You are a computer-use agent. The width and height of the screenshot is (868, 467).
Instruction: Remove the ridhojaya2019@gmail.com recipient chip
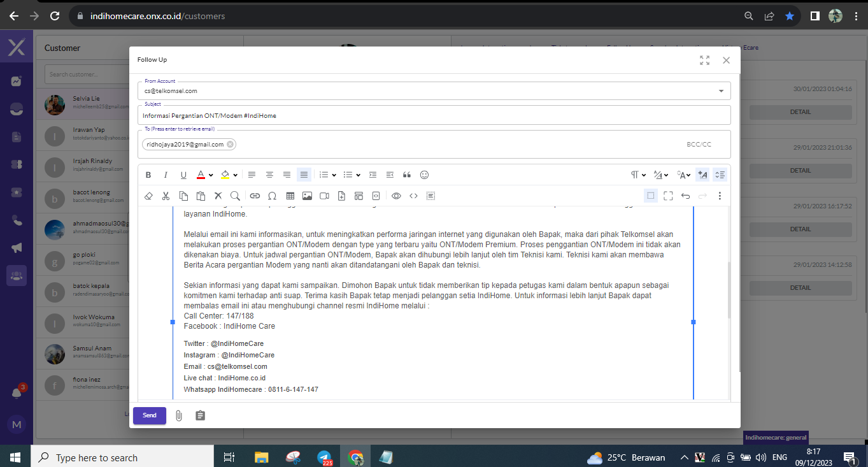point(230,145)
